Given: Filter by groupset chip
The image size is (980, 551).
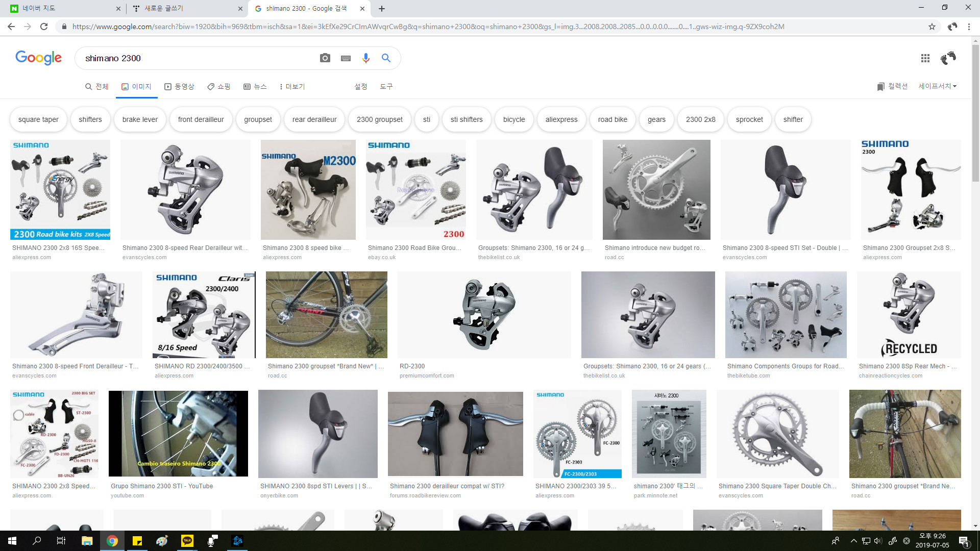Looking at the screenshot, I should click(x=258, y=119).
